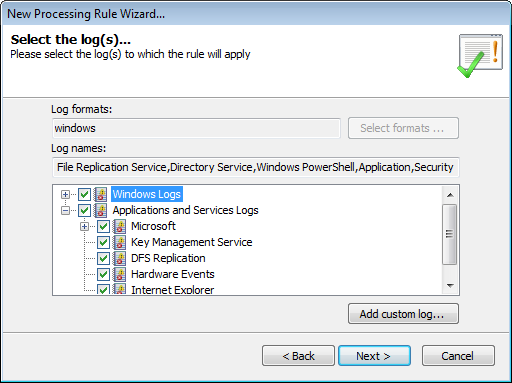Select the Microsoft tree label
Viewport: 512px width, 383px height.
pyautogui.click(x=153, y=226)
